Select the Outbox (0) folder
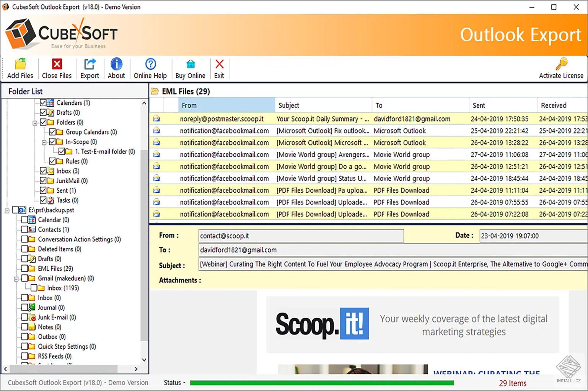Image resolution: width=588 pixels, height=391 pixels. [x=52, y=337]
